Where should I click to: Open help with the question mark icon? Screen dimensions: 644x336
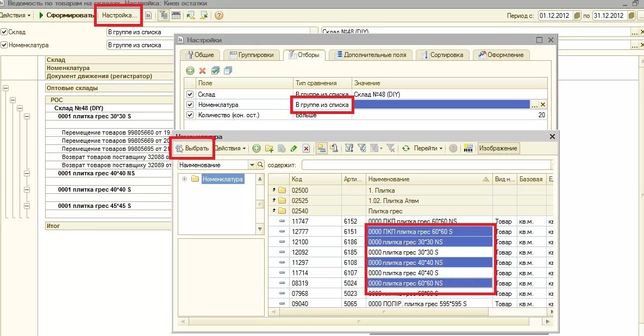tap(219, 15)
